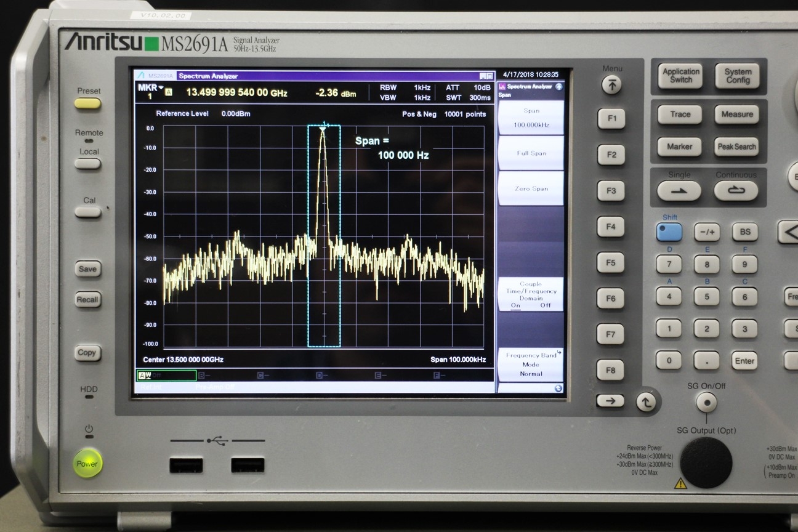Hit the keypad Enter key
This screenshot has width=798, height=532.
tap(744, 361)
